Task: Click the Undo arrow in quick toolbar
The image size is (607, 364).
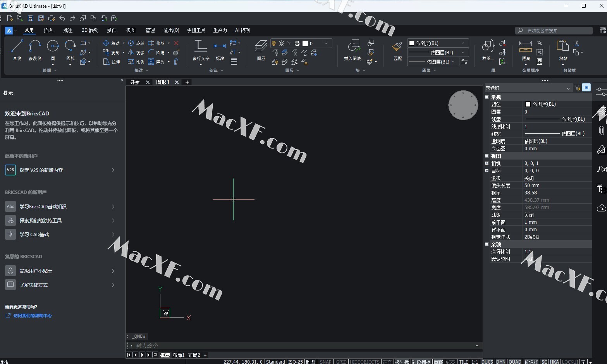Action: (x=62, y=18)
